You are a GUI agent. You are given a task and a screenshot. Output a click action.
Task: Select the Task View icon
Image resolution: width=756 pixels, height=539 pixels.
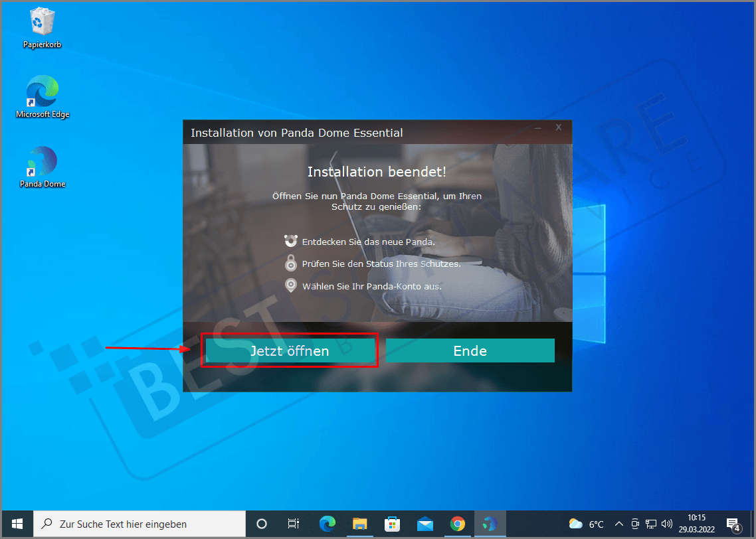point(294,524)
